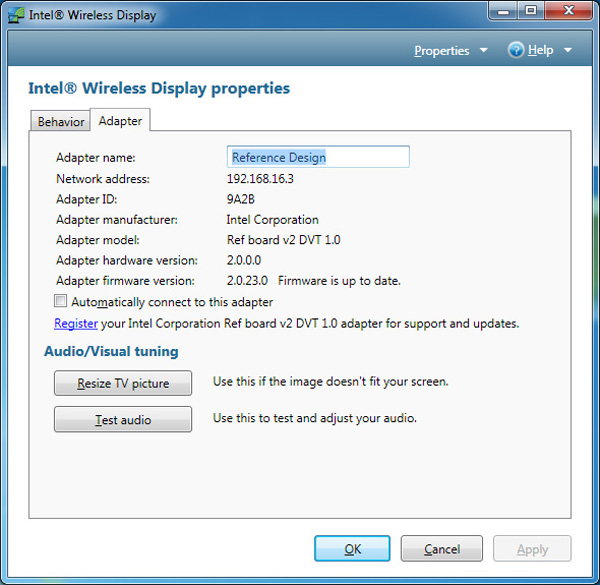The image size is (600, 585).
Task: Click the Intel Wireless Display properties heading
Action: coord(159,88)
